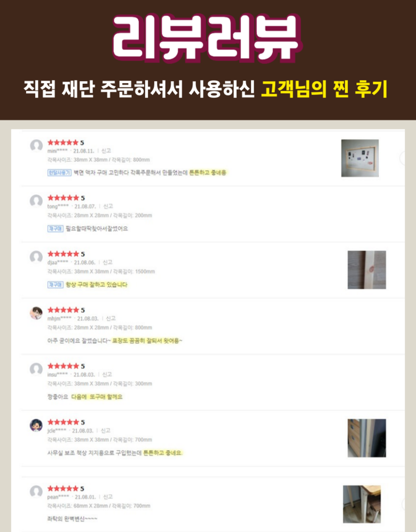The image size is (416, 532).
Task: Click the 재구매 badge on djaa's review
Action: [x=56, y=284]
